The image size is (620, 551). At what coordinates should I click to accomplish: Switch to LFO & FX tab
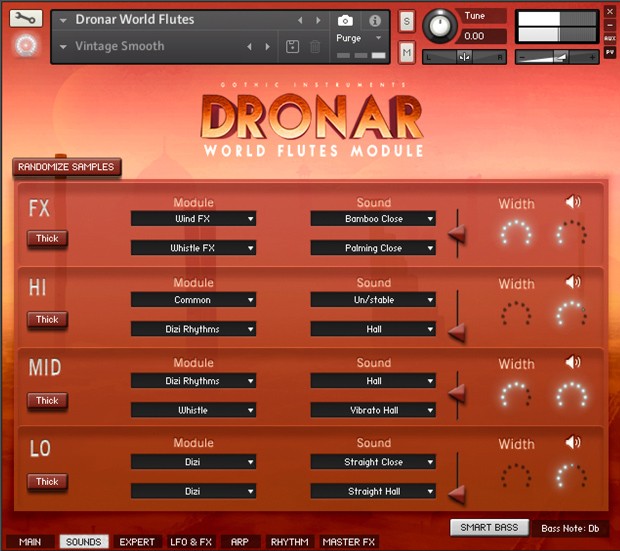pos(191,542)
